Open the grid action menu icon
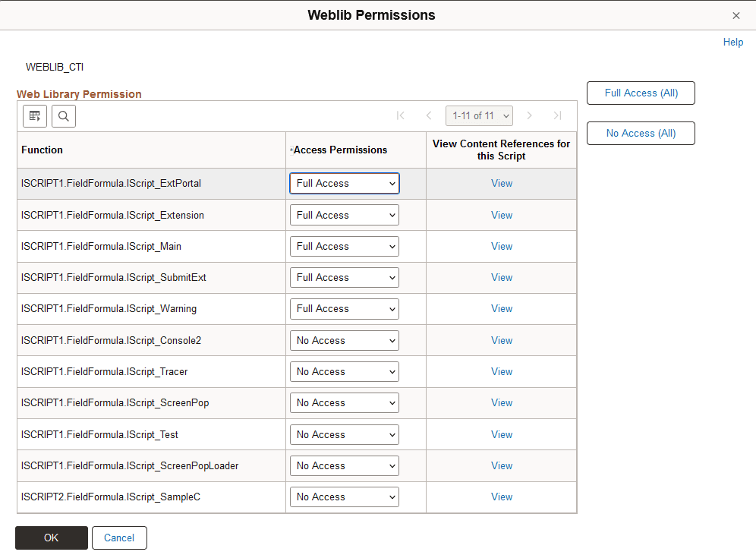 (x=34, y=115)
